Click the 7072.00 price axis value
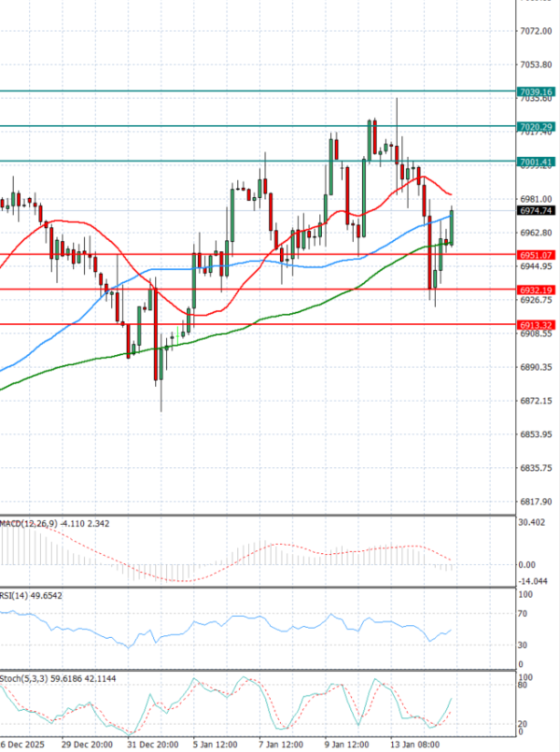This screenshot has height=752, width=560. click(536, 31)
